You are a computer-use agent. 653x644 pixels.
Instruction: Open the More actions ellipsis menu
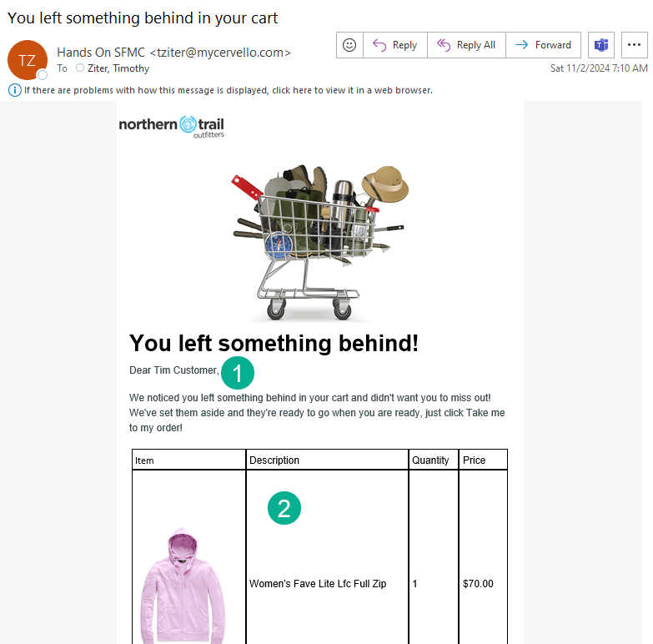point(634,45)
